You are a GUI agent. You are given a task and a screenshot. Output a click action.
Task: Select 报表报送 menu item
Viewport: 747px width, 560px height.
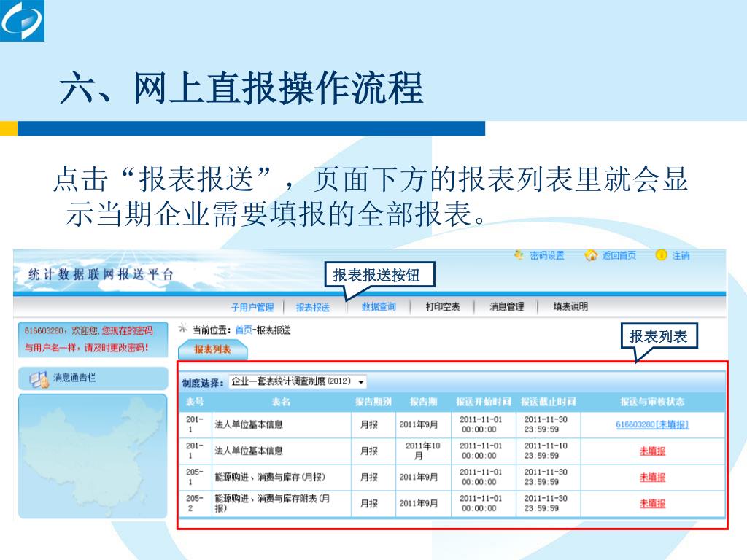pos(312,307)
